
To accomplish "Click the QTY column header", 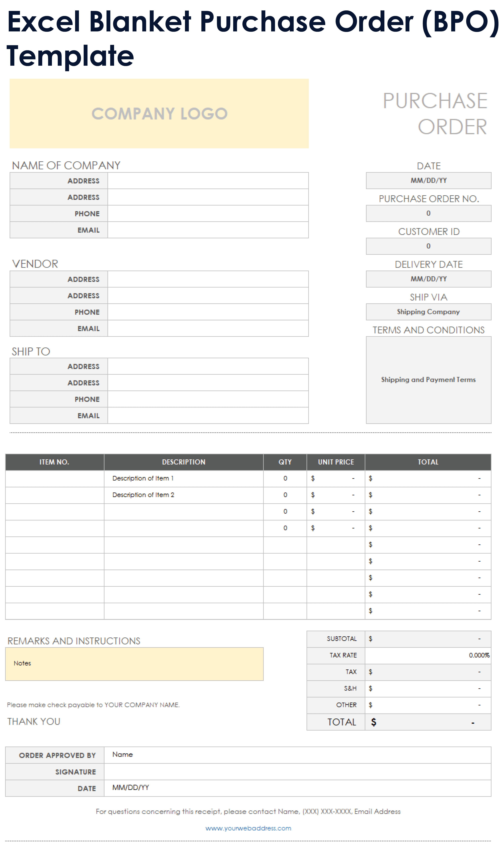I will [x=285, y=462].
